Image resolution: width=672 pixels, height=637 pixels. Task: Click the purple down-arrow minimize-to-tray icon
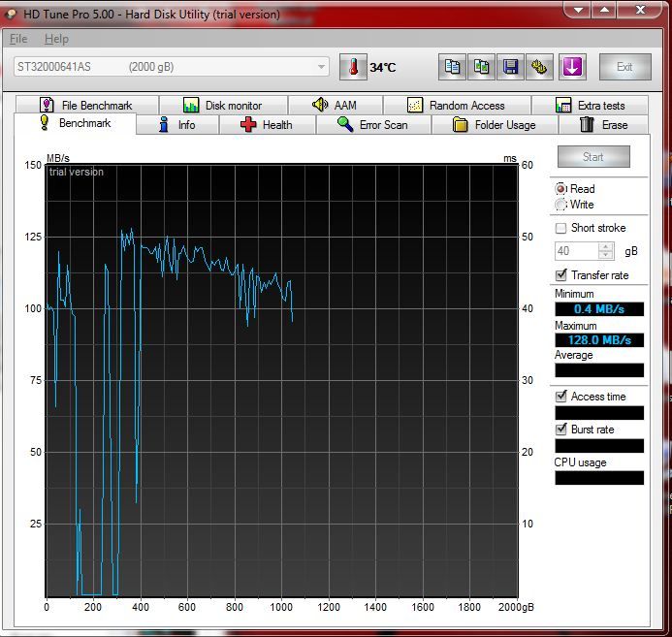click(x=572, y=67)
